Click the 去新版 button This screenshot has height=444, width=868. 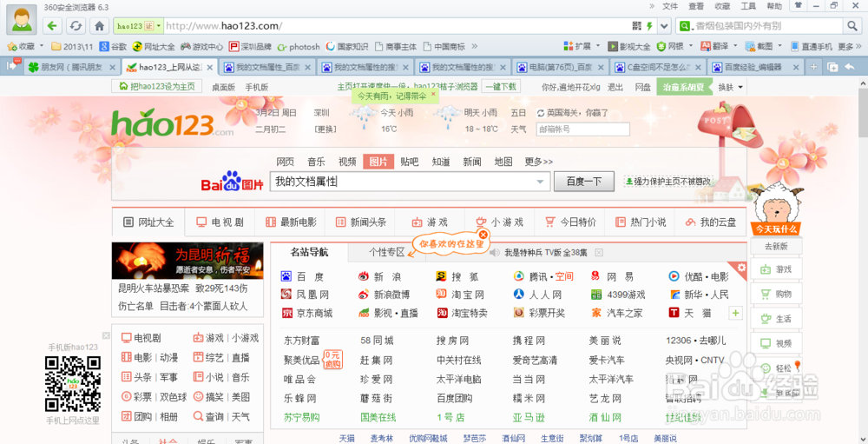(776, 246)
